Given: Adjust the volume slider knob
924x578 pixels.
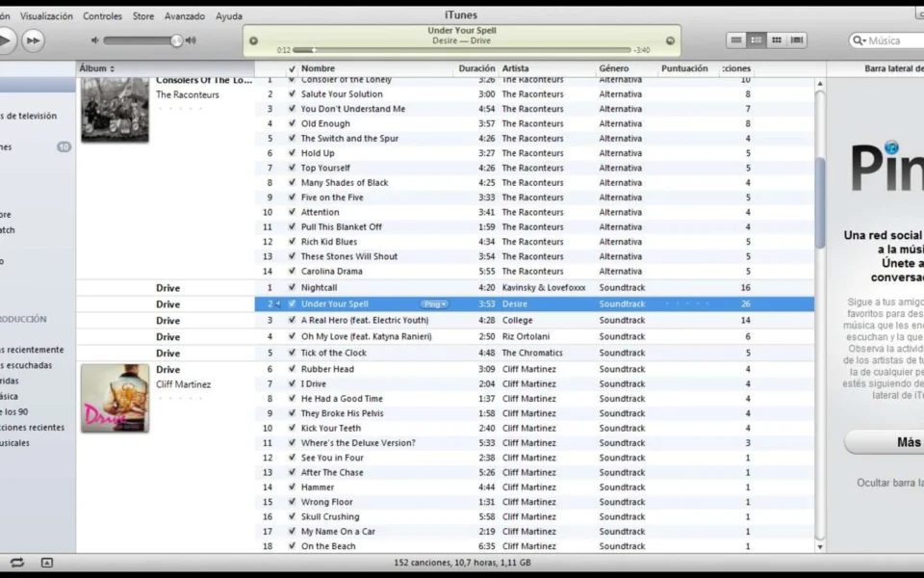Looking at the screenshot, I should (x=176, y=40).
